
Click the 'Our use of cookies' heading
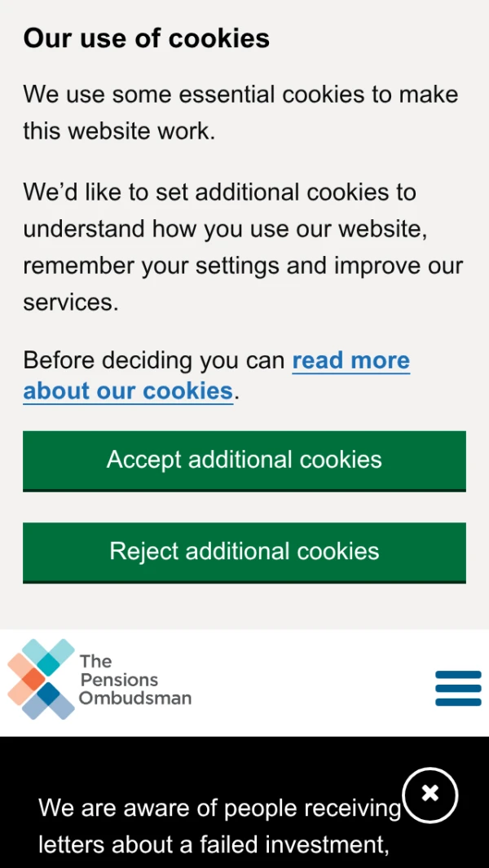point(147,38)
